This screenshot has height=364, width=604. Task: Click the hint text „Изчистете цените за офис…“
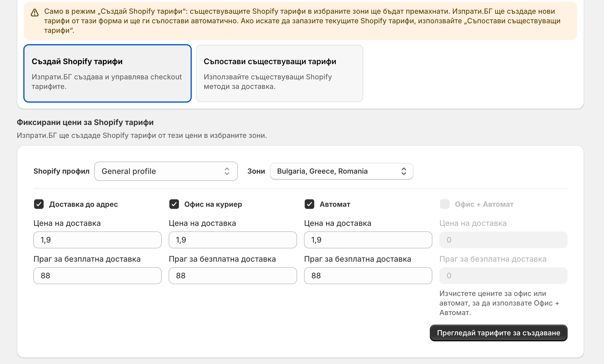coord(499,303)
